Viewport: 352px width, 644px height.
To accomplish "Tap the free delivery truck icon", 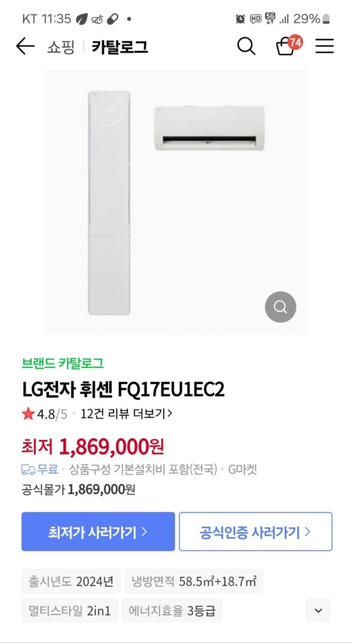I will tap(28, 470).
